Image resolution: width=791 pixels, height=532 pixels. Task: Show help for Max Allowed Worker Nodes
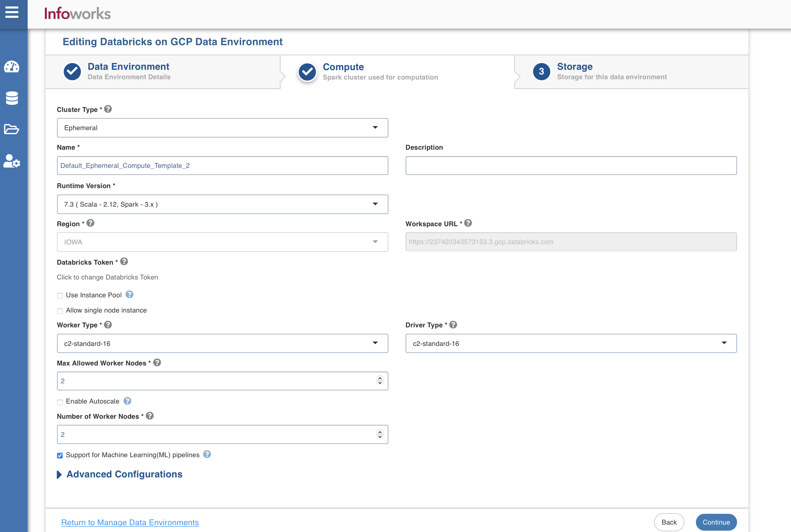(157, 362)
